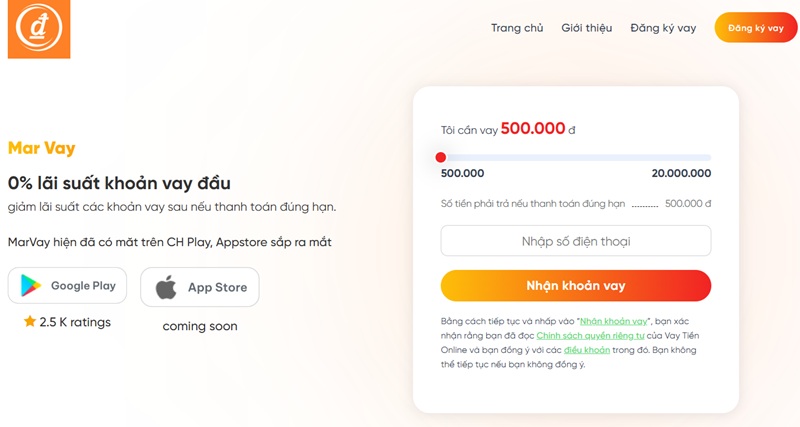Click the 500.000 loan amount value
The height and width of the screenshot is (427, 800).
coord(533,128)
